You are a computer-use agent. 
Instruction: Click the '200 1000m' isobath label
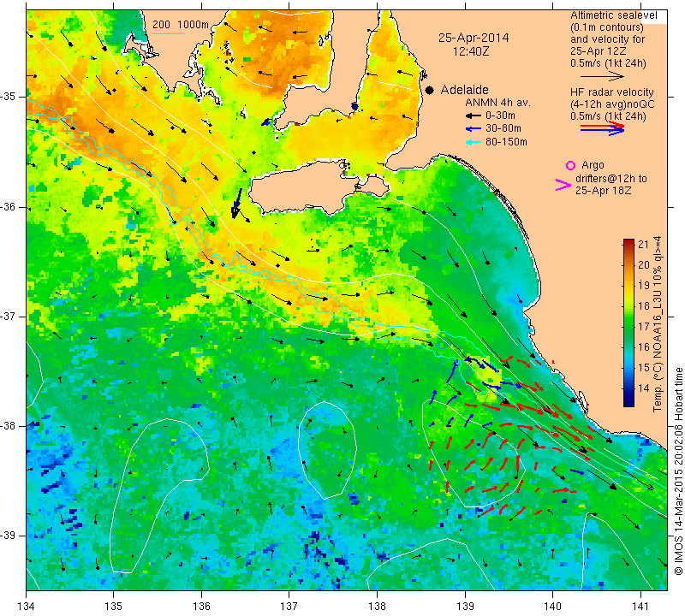click(181, 25)
